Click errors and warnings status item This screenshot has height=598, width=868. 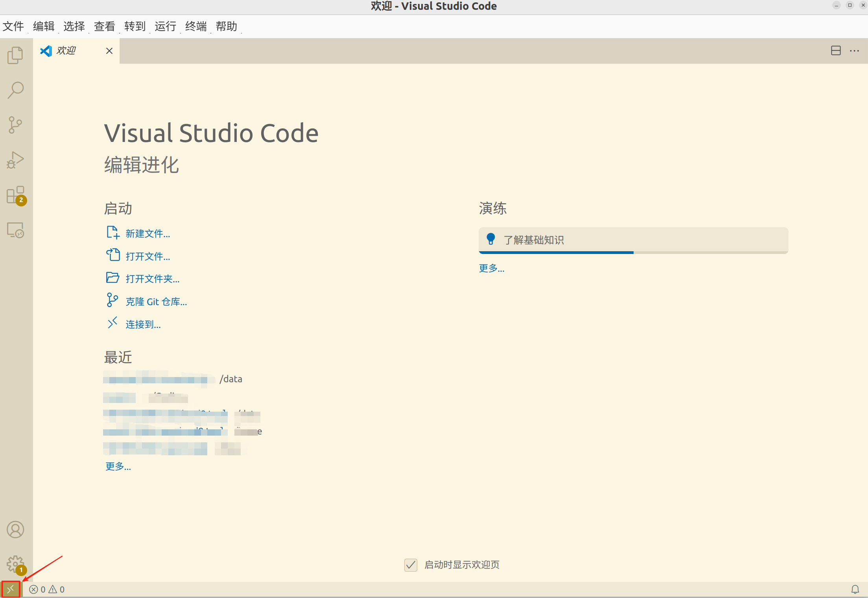[47, 589]
